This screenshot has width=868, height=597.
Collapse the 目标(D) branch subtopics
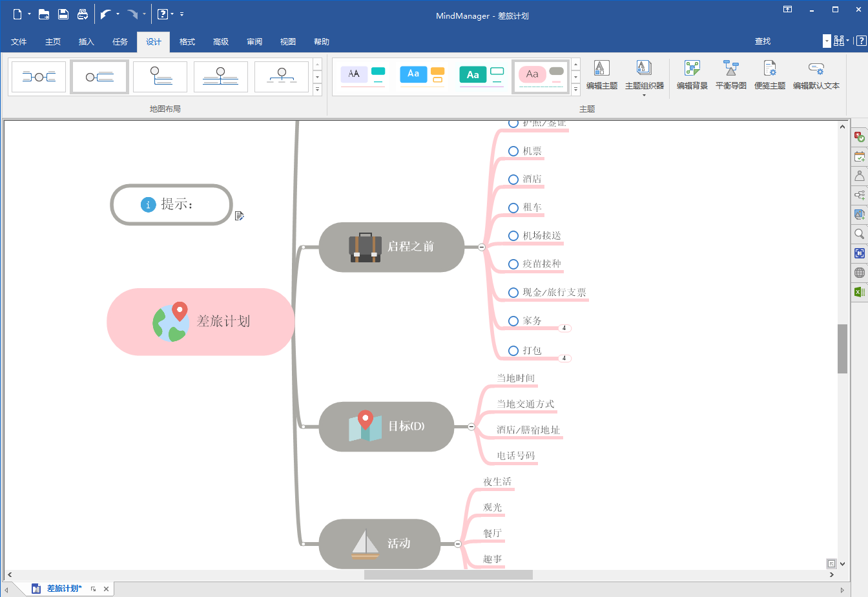click(471, 426)
